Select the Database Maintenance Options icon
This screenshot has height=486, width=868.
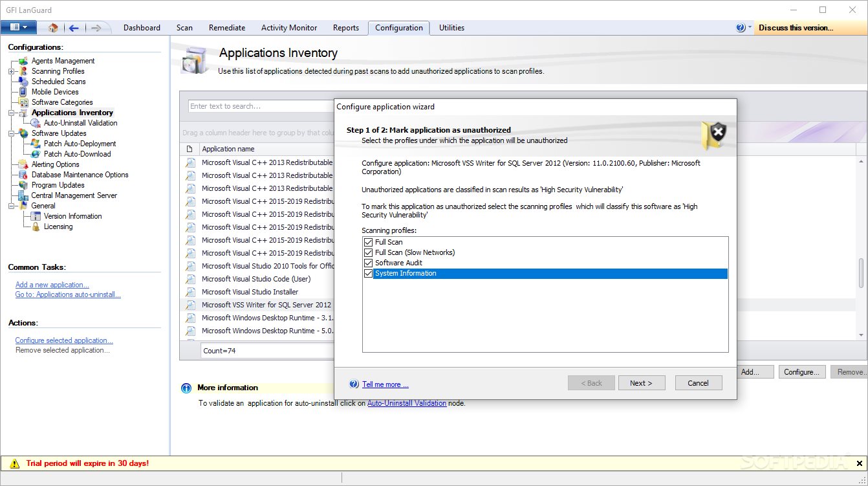click(23, 175)
